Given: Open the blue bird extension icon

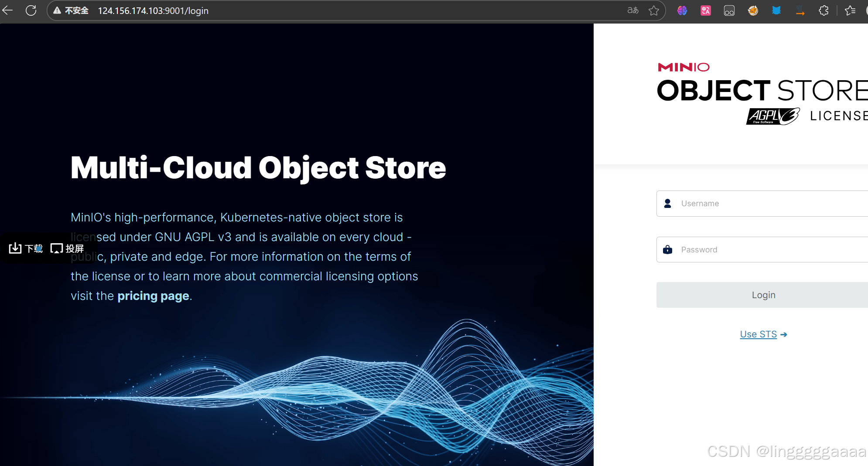Looking at the screenshot, I should tap(776, 10).
